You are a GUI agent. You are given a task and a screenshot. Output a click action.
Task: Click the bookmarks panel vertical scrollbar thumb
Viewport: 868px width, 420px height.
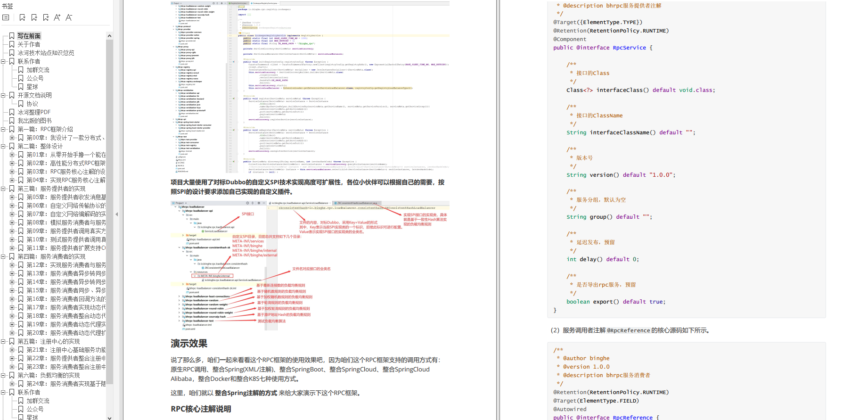point(109,212)
